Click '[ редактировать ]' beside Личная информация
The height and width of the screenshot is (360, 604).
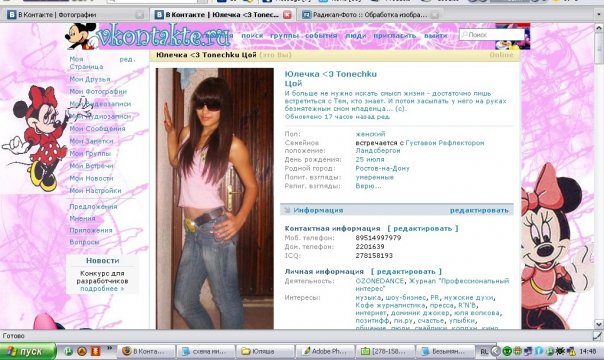406,271
